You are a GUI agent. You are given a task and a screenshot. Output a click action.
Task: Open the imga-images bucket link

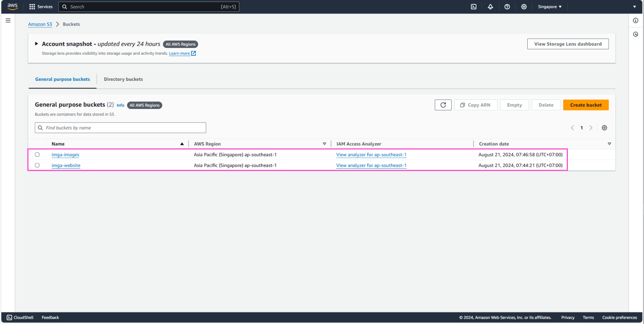[65, 155]
